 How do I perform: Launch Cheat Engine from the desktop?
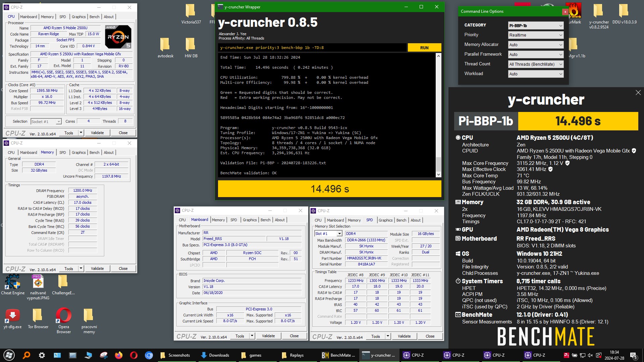tap(13, 285)
